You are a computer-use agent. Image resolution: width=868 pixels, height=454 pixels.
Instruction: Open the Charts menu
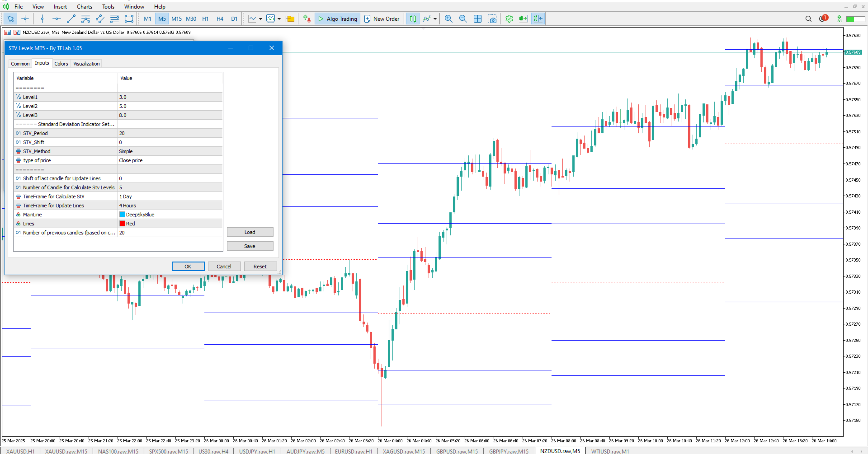click(x=84, y=6)
